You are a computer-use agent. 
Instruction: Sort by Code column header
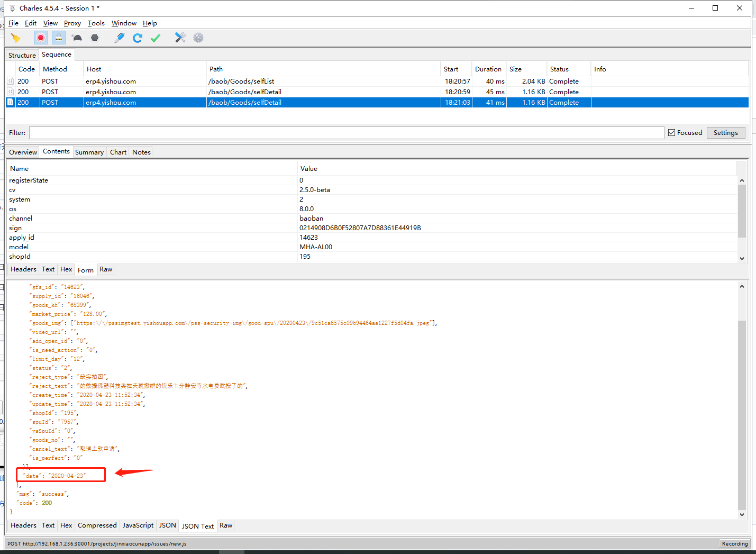click(26, 69)
